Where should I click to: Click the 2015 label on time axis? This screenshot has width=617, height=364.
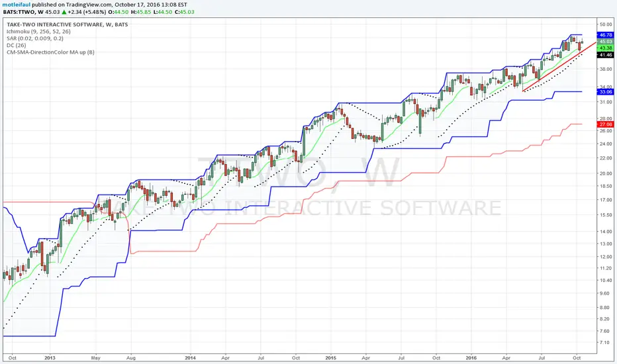coord(331,357)
